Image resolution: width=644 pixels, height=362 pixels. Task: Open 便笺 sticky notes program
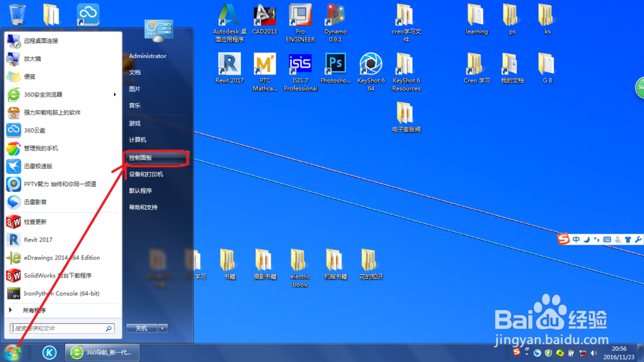pyautogui.click(x=62, y=77)
